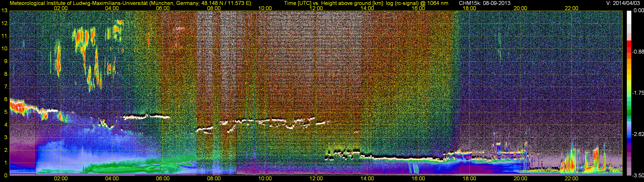
Task: Click the 14:00 label on the top time axis
Action: 367,8
